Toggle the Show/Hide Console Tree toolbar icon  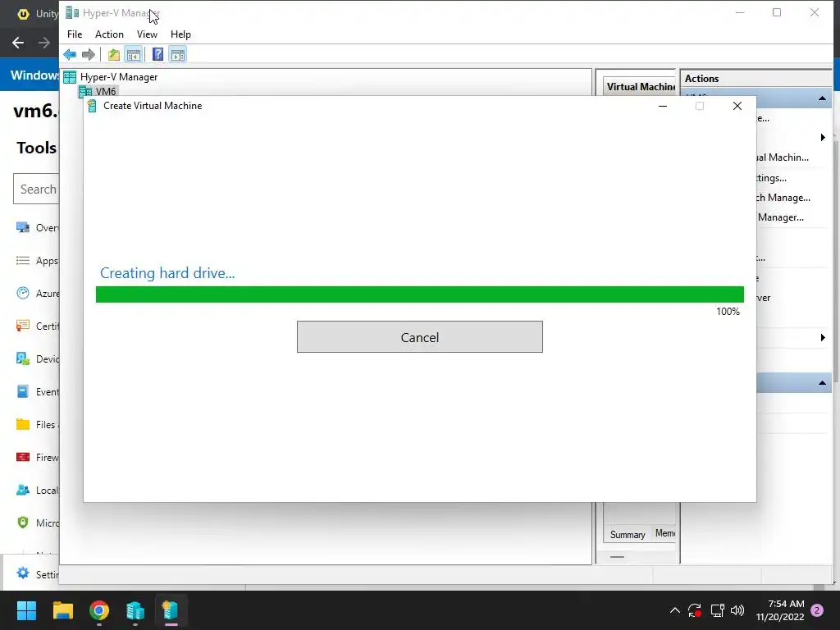pos(134,54)
